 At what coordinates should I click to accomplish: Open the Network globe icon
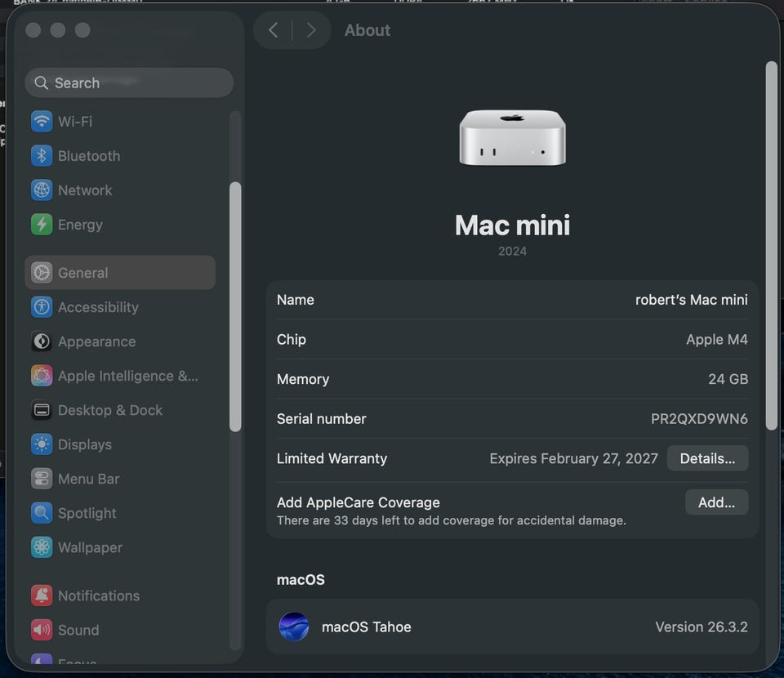tap(42, 190)
